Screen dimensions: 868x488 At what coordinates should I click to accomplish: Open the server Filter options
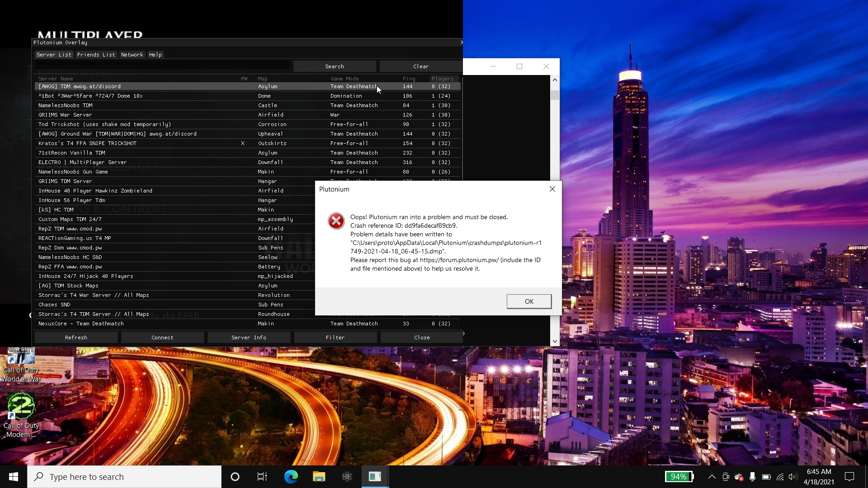coord(335,338)
